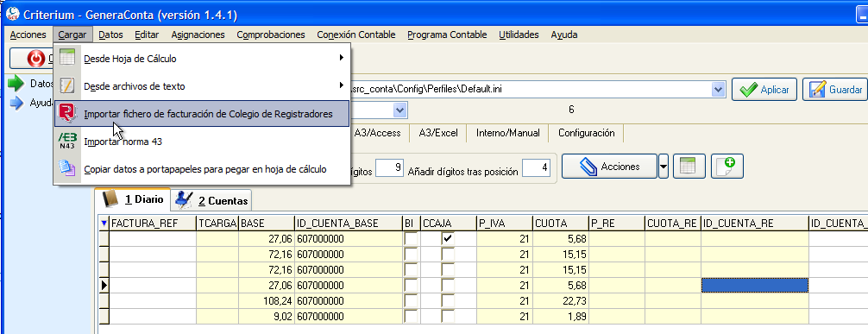868x334 pixels.
Task: Open the Asignaciones menu
Action: (x=198, y=35)
